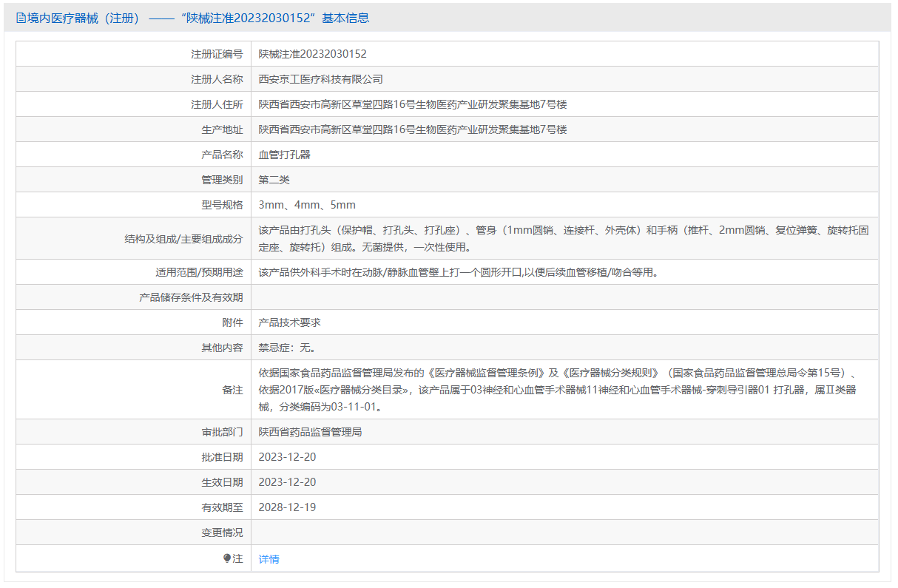Select registration number 陕械注准20232030152 value
This screenshot has height=588, width=898.
pyautogui.click(x=312, y=54)
